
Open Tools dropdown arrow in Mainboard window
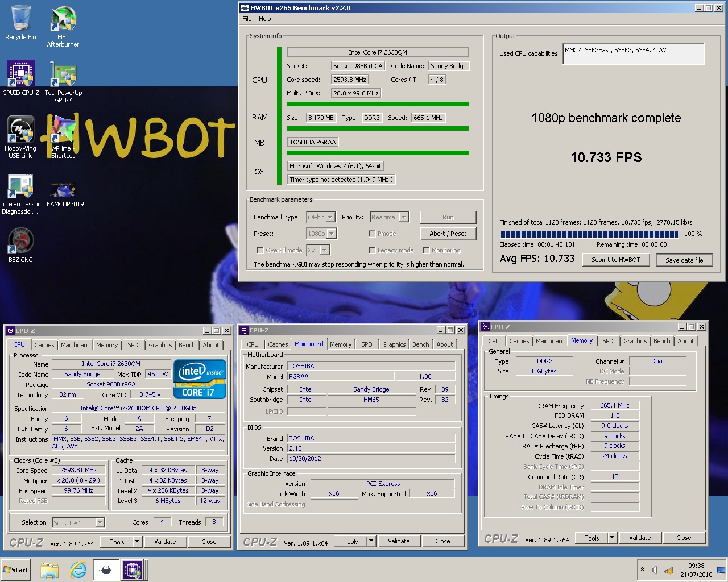coord(371,541)
